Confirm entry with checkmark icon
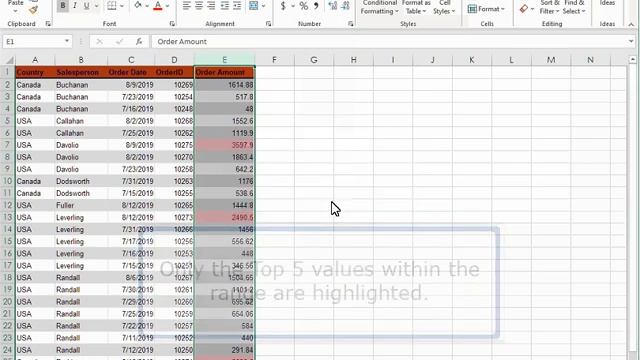This screenshot has width=640, height=360. [119, 42]
